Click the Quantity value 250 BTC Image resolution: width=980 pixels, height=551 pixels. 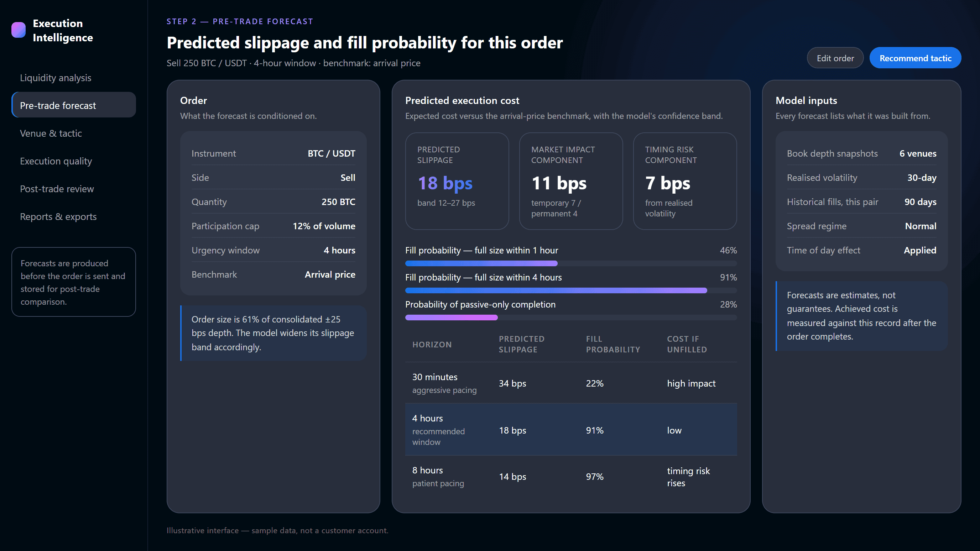pyautogui.click(x=338, y=201)
